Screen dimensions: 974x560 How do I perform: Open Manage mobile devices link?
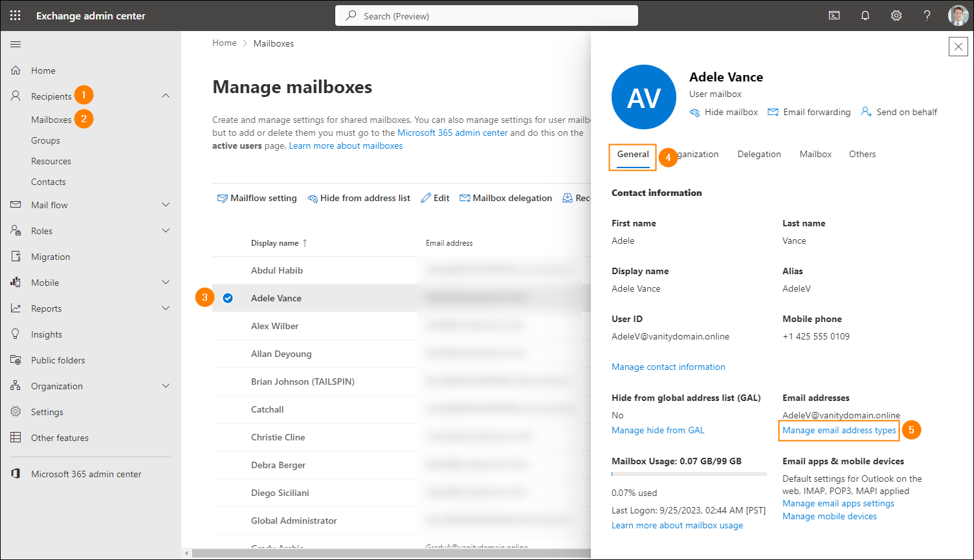830,516
